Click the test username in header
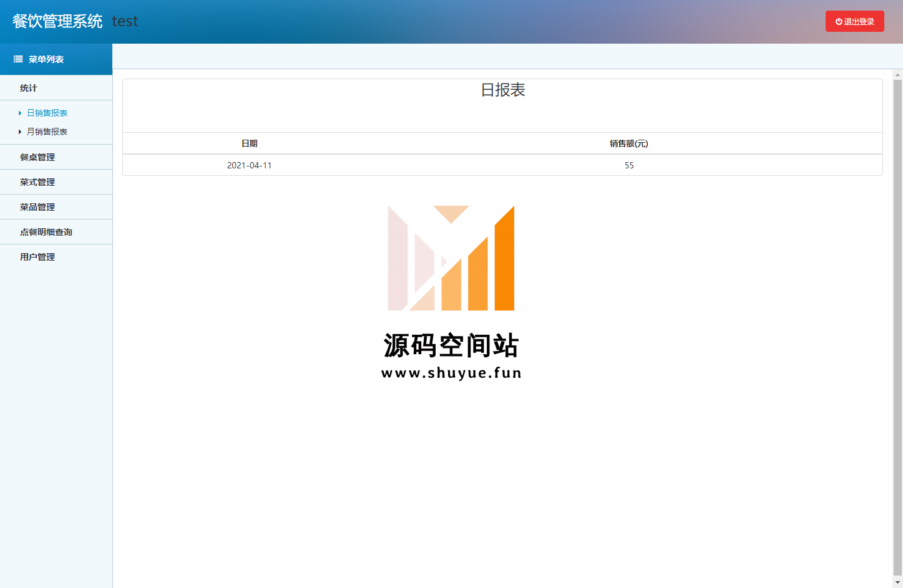 (125, 21)
